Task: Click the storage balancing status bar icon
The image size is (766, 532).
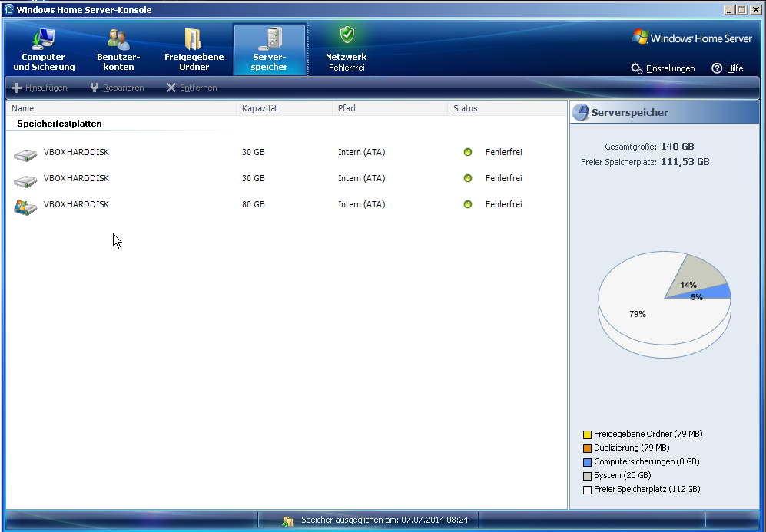Action: click(x=288, y=520)
